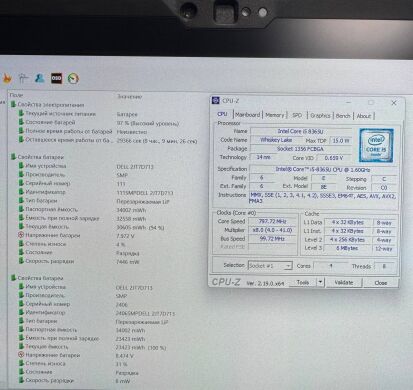Image resolution: width=413 pixels, height=390 pixels.
Task: Click the Specification field i5-8365U CPU @ 1.60GHz
Action: coord(323,169)
